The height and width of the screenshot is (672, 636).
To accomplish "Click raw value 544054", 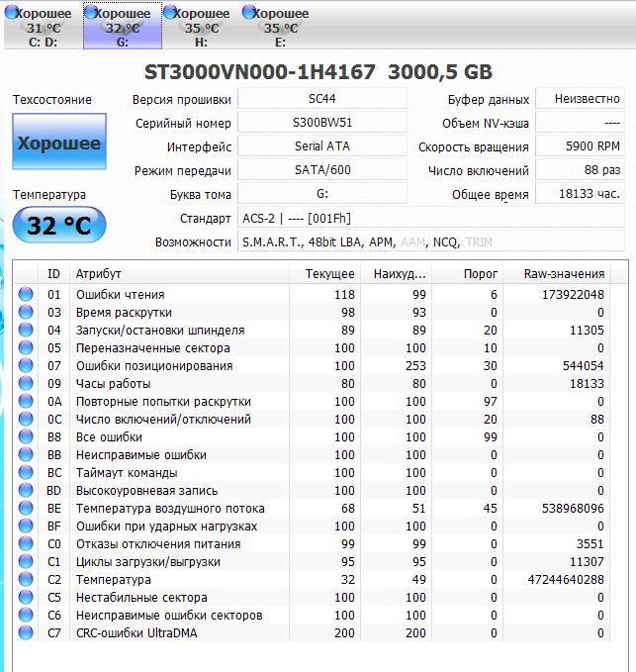I will [x=583, y=365].
